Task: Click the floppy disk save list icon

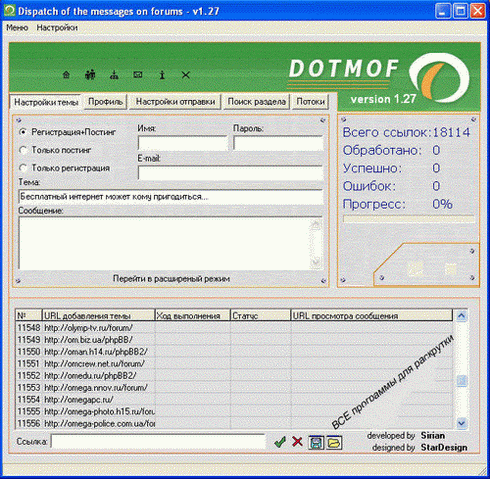Action: coord(316,443)
